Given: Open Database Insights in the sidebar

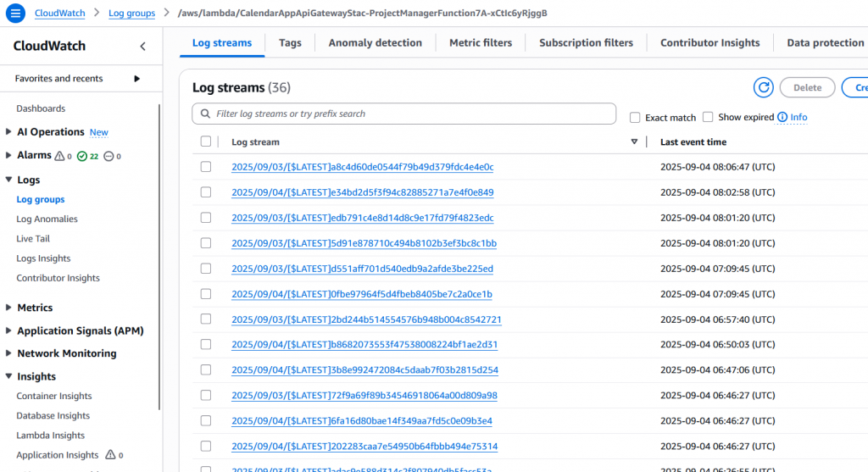Looking at the screenshot, I should pyautogui.click(x=53, y=415).
